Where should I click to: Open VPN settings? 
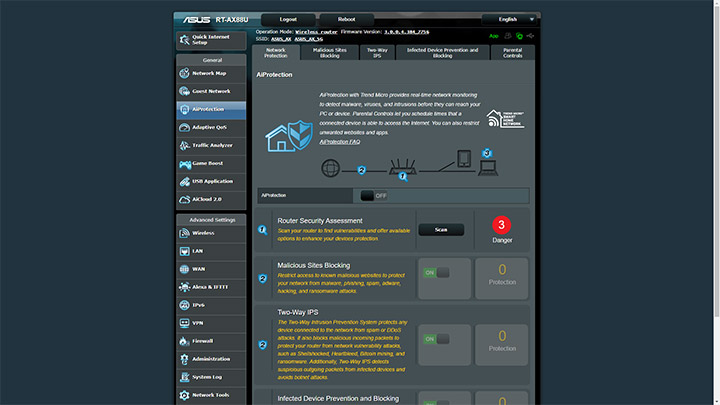(x=211, y=323)
